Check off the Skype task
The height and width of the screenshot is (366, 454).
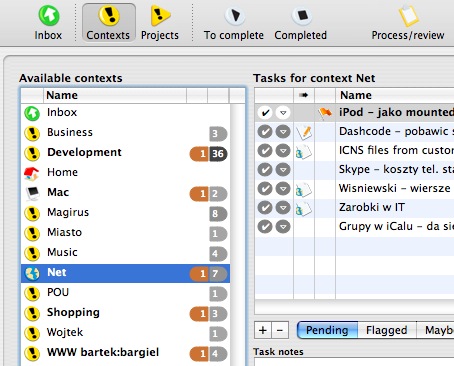point(265,170)
